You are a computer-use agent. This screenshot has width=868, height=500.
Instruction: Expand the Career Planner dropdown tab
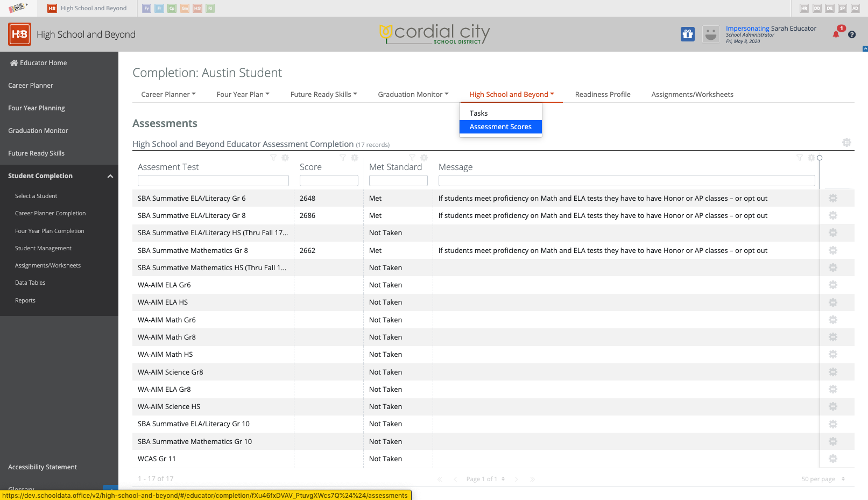tap(168, 94)
